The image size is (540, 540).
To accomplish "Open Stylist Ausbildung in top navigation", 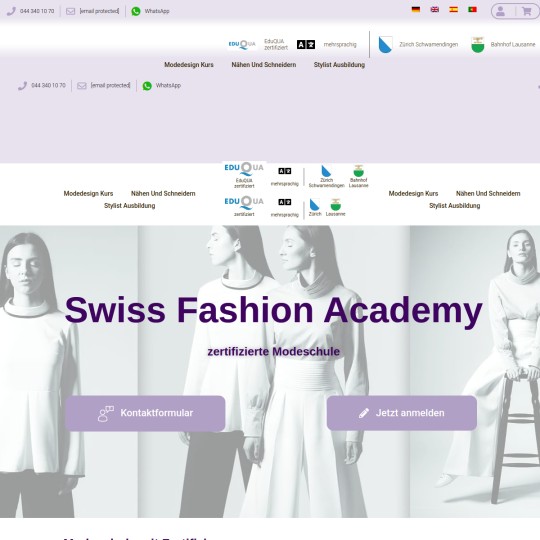I will (339, 65).
